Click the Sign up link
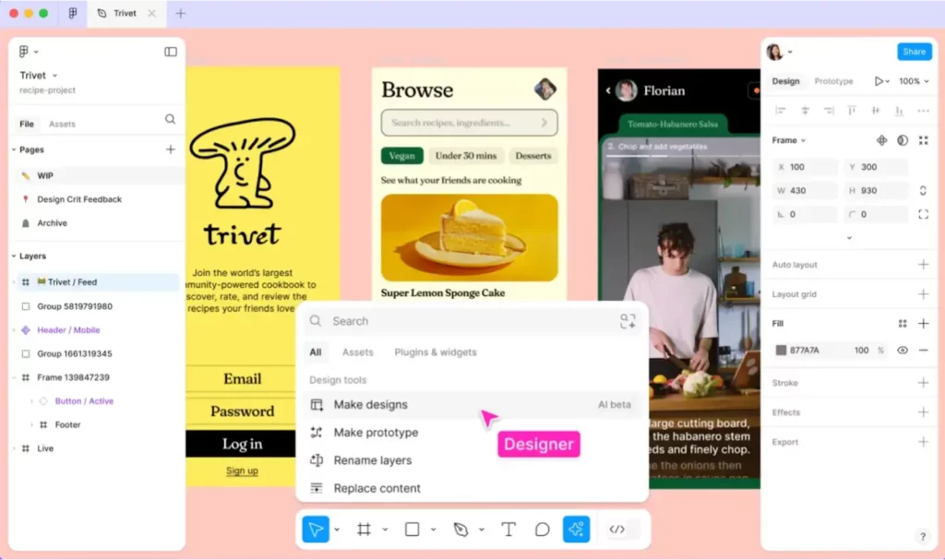 (x=243, y=471)
